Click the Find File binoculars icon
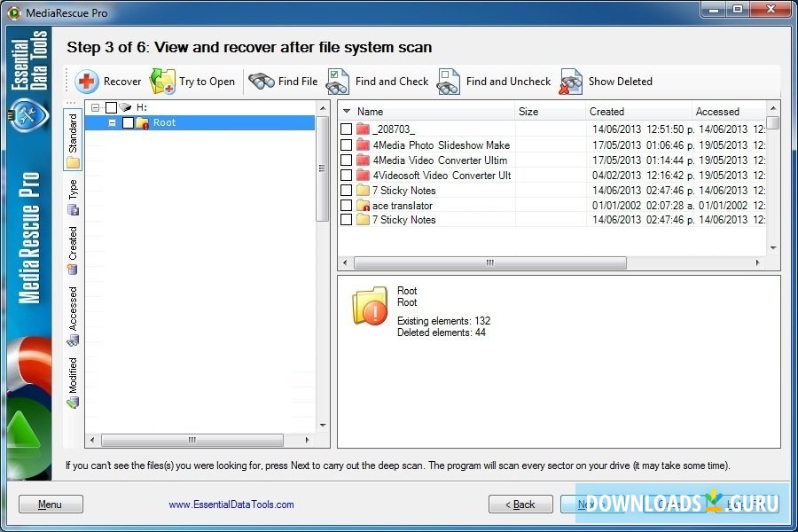 click(261, 81)
